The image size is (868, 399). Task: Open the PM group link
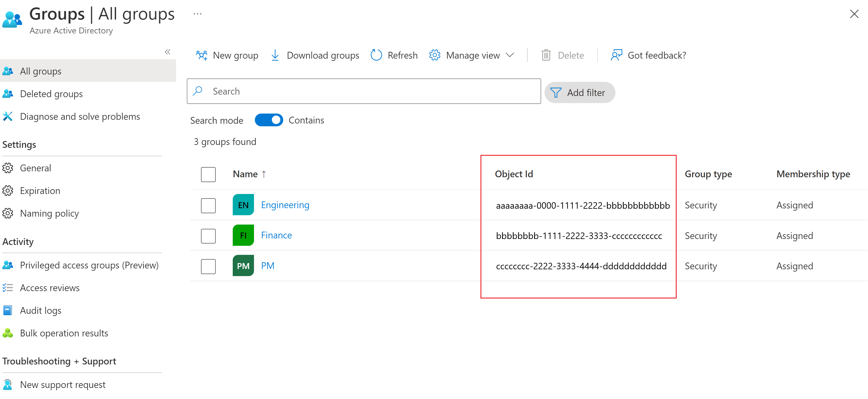[x=268, y=266]
